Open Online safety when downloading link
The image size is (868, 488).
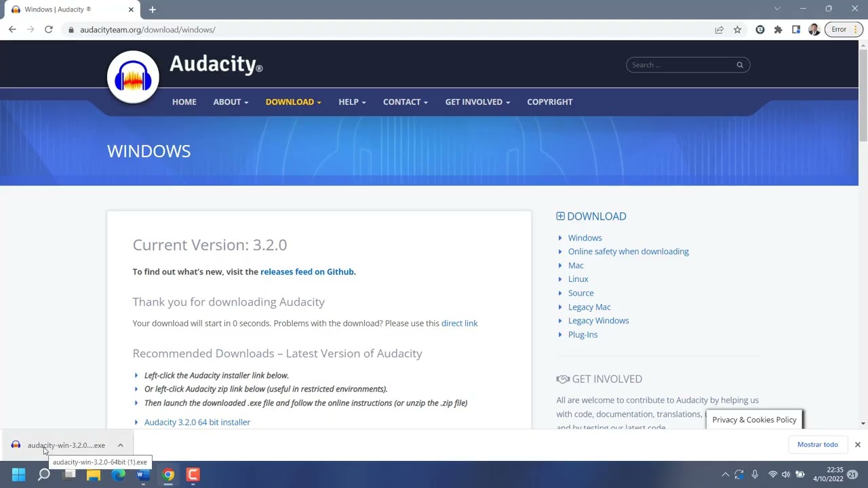tap(629, 251)
